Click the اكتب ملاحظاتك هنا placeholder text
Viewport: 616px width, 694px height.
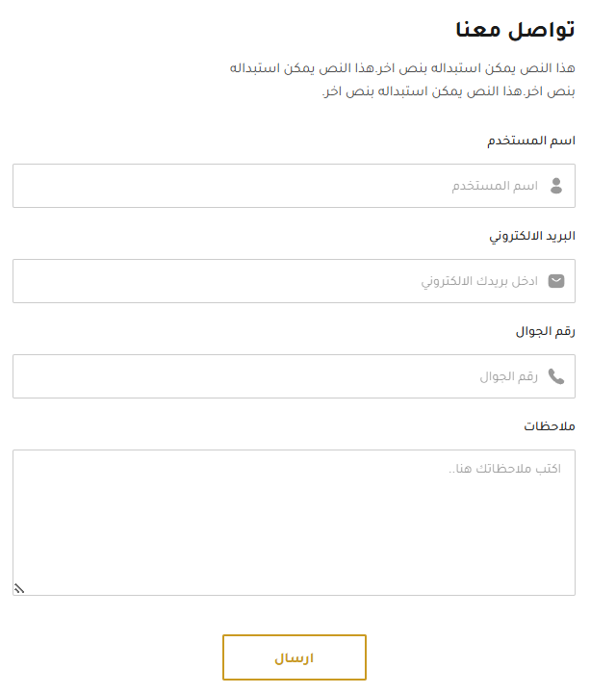pyautogui.click(x=504, y=469)
